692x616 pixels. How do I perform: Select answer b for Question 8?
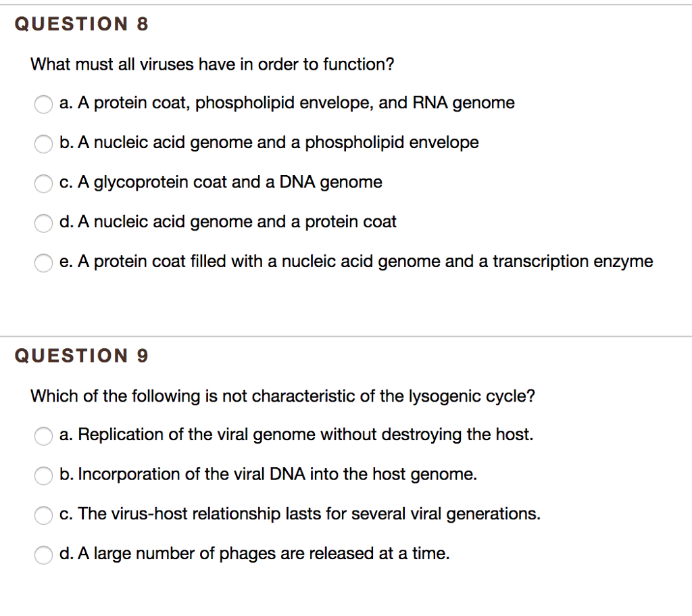(43, 144)
